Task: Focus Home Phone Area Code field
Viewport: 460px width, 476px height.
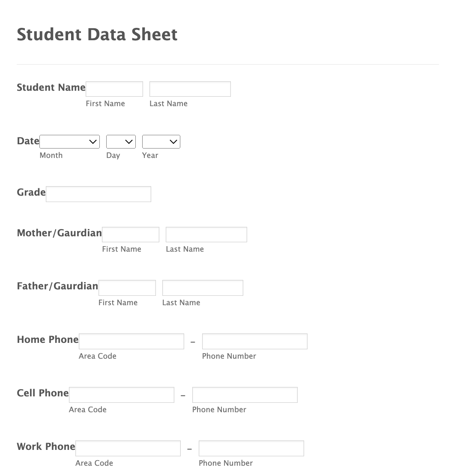Action: (131, 341)
